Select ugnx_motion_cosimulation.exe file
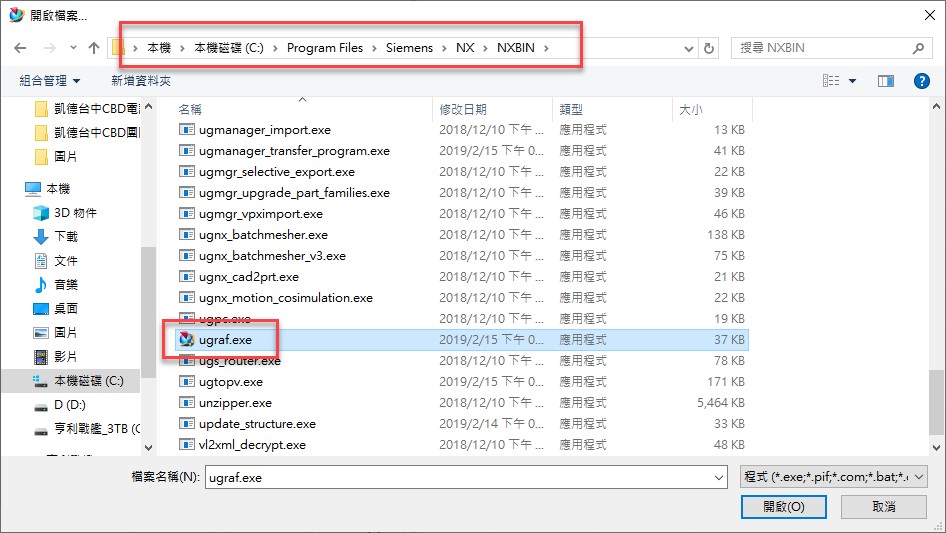 pos(286,298)
